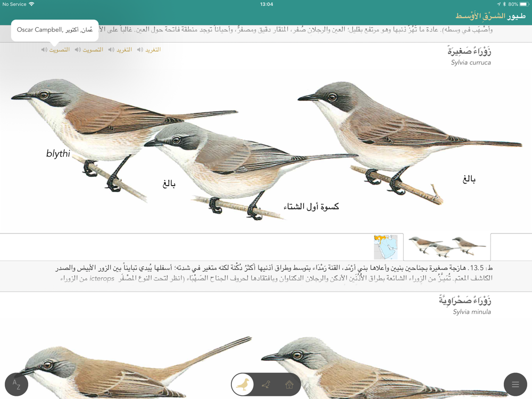Tap the Bluetooth icon in the status bar
532x399 pixels.
504,4
